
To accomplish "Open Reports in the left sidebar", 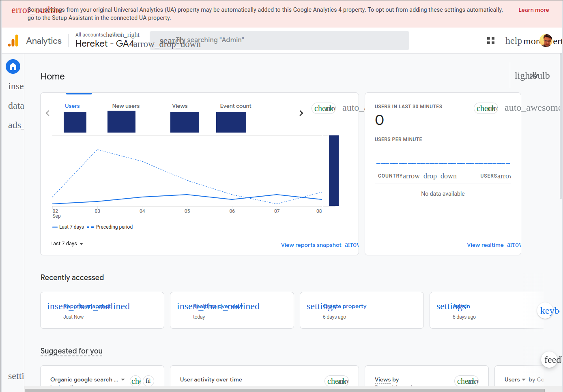I will pos(15,86).
